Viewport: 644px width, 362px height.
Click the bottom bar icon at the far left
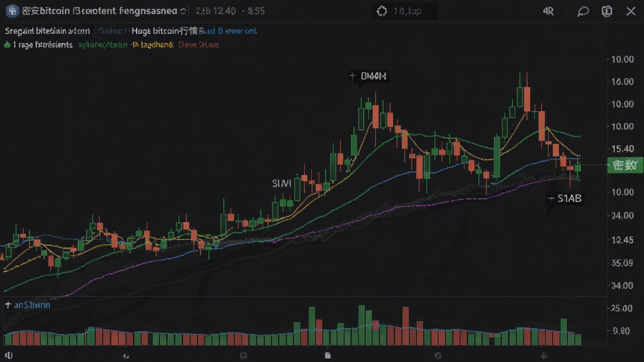pyautogui.click(x=9, y=356)
